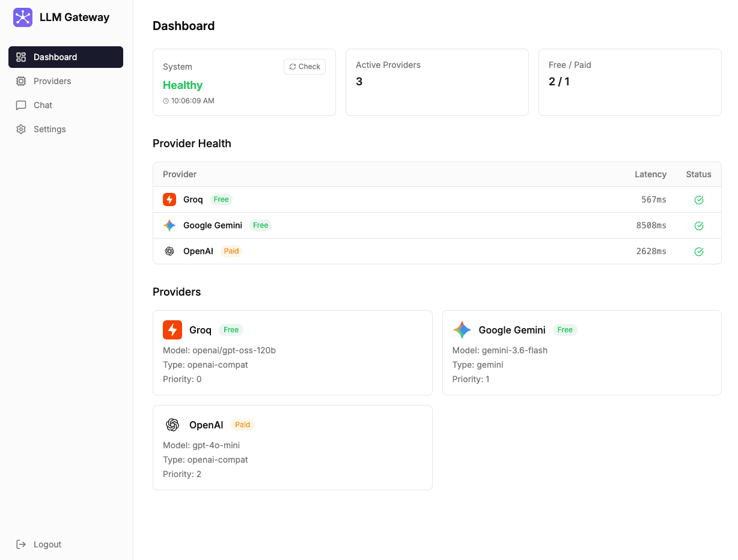Click the Providers chip icon in sidebar
This screenshot has width=738, height=560.
tap(21, 81)
